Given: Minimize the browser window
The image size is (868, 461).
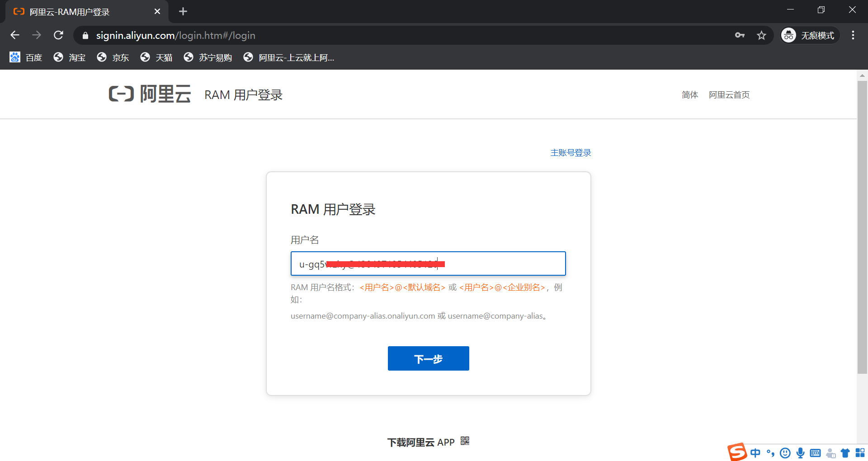Looking at the screenshot, I should [790, 9].
